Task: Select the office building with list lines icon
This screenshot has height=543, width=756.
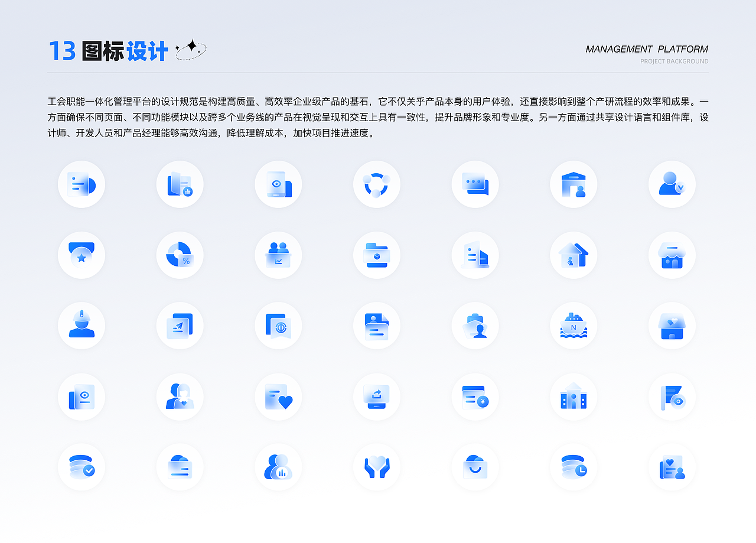Action: click(475, 255)
